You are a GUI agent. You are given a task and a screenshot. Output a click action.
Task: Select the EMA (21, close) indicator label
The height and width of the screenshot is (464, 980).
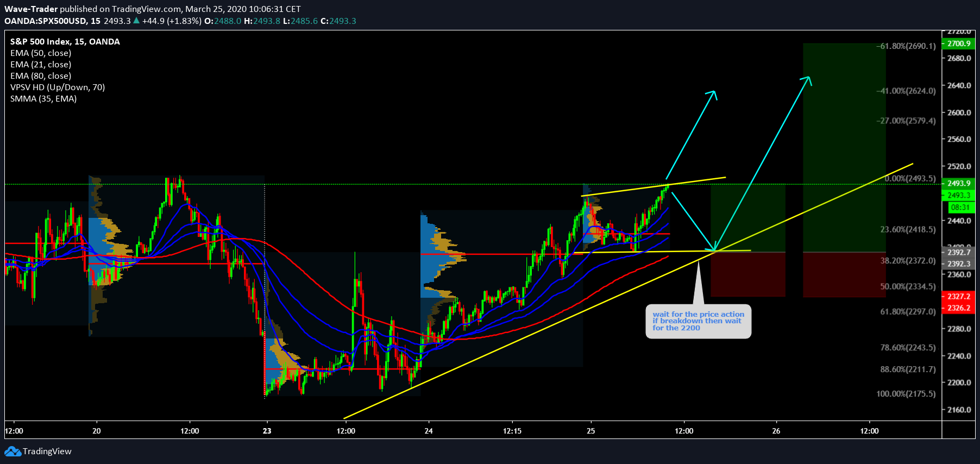(x=41, y=64)
